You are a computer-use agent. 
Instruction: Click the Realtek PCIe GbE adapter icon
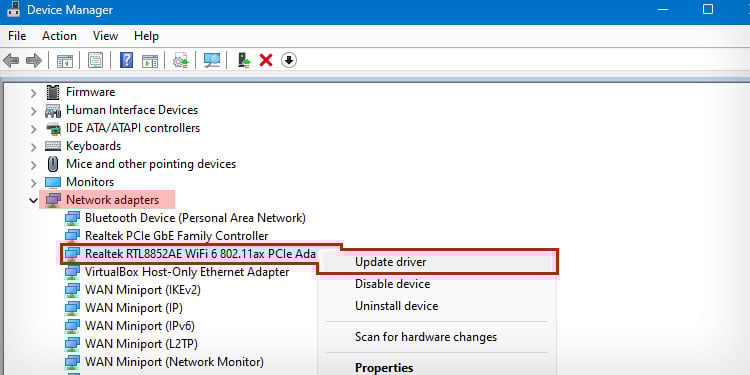72,236
